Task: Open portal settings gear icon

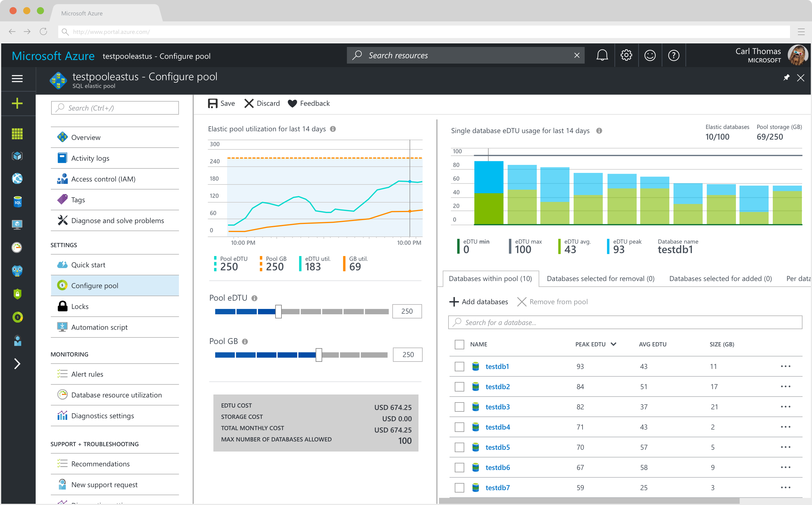Action: [x=626, y=55]
